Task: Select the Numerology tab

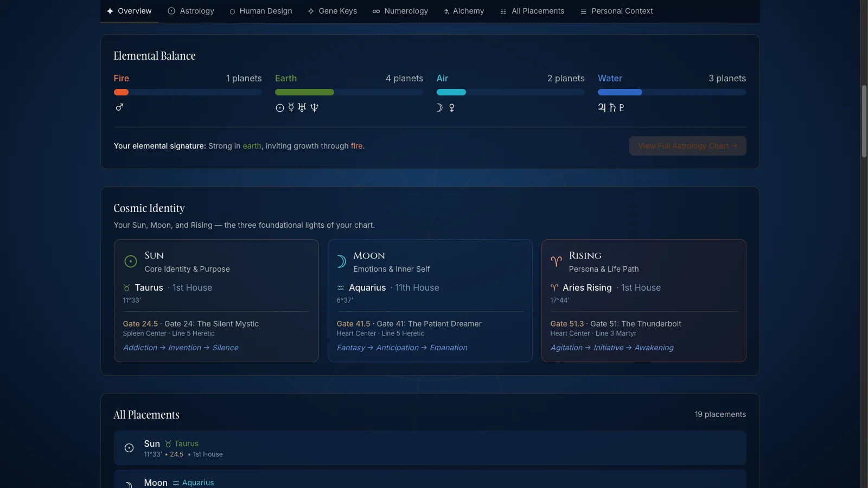Action: pyautogui.click(x=400, y=11)
